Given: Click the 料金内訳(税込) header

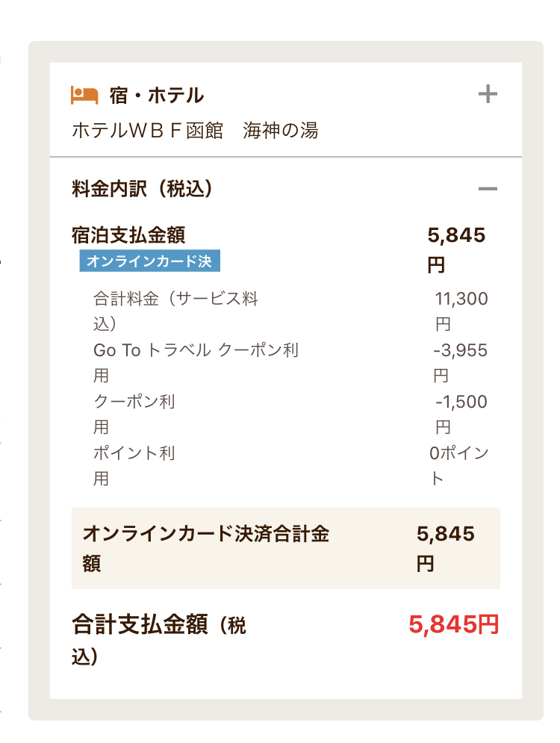Looking at the screenshot, I should coord(143,189).
